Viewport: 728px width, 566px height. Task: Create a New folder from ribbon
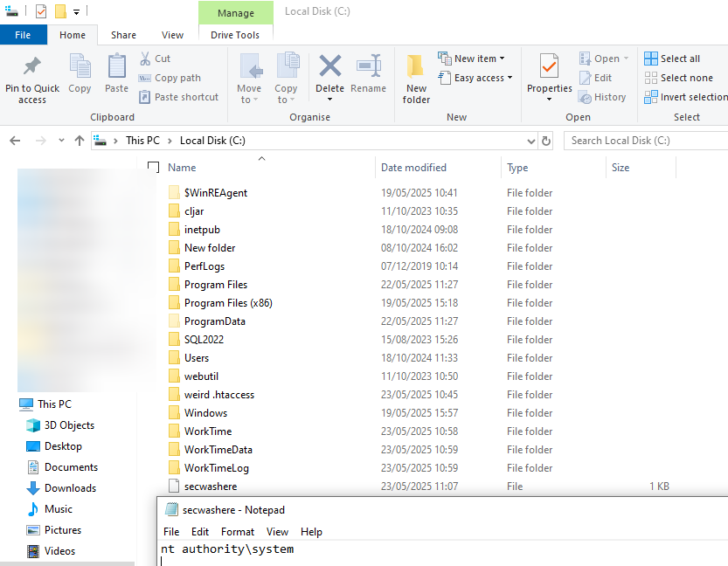pyautogui.click(x=416, y=79)
